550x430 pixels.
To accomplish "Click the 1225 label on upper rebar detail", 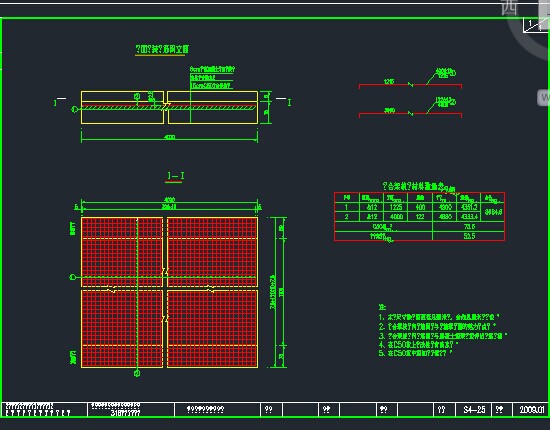I will tap(389, 82).
